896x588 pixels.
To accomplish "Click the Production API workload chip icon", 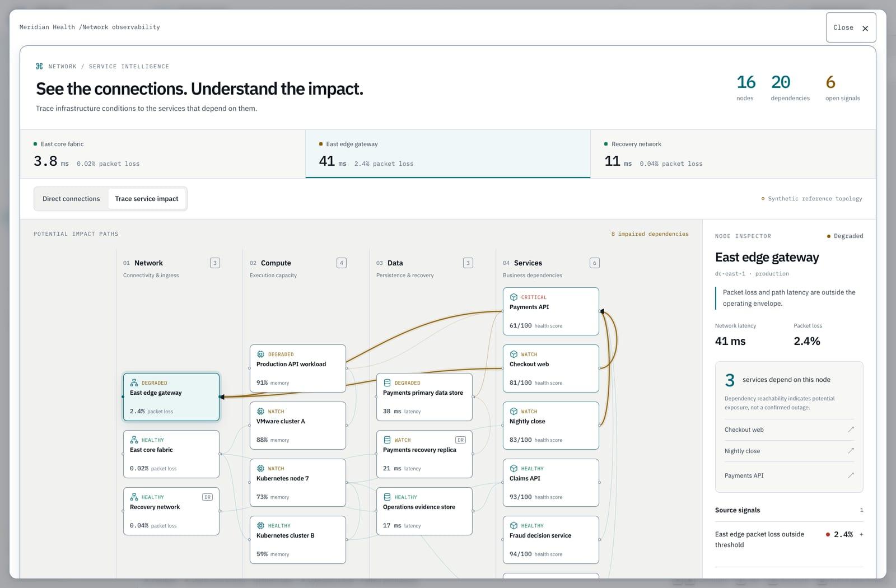I will coord(260,354).
